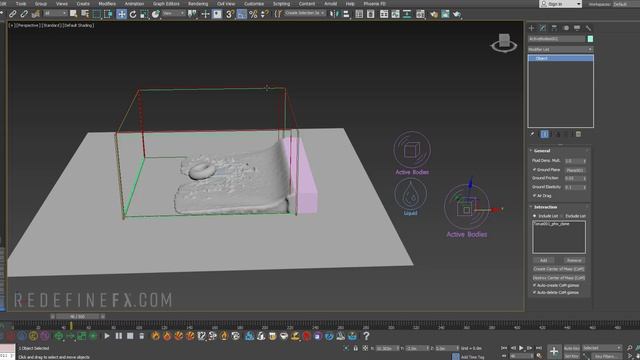Select the Include List radio button
Screen dimensions: 640x360
pos(534,216)
